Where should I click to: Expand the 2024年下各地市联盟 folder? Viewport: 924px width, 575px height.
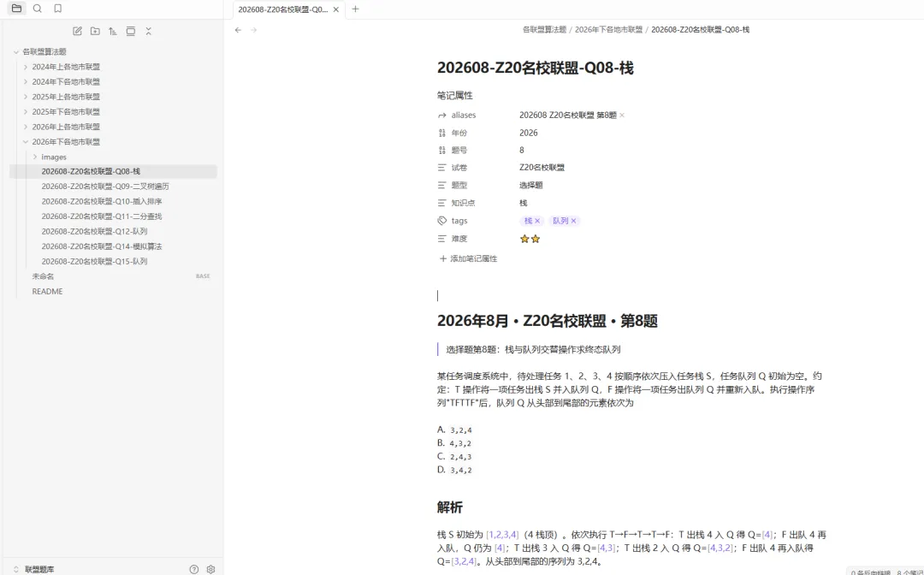tap(26, 82)
